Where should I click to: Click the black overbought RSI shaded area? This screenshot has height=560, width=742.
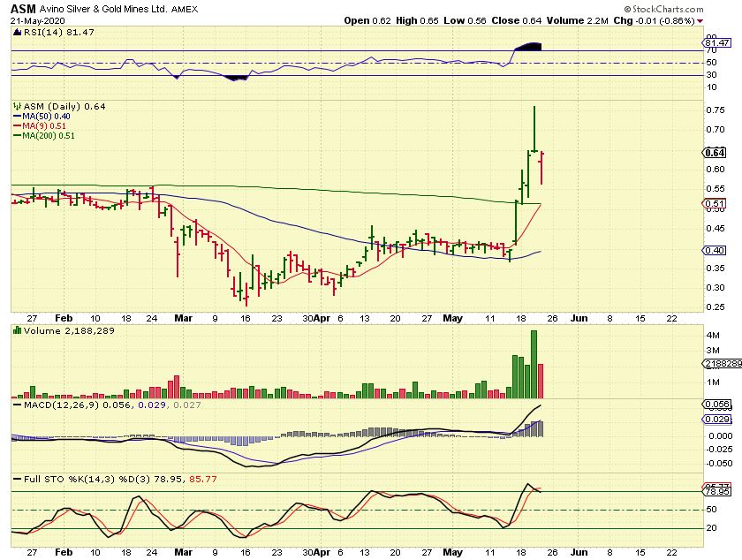point(530,47)
